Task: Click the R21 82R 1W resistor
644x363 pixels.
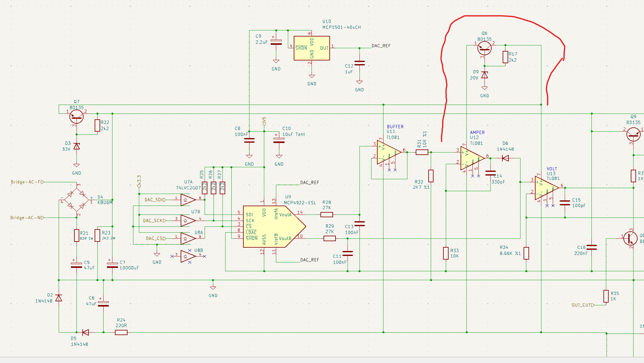Action: 77,235
